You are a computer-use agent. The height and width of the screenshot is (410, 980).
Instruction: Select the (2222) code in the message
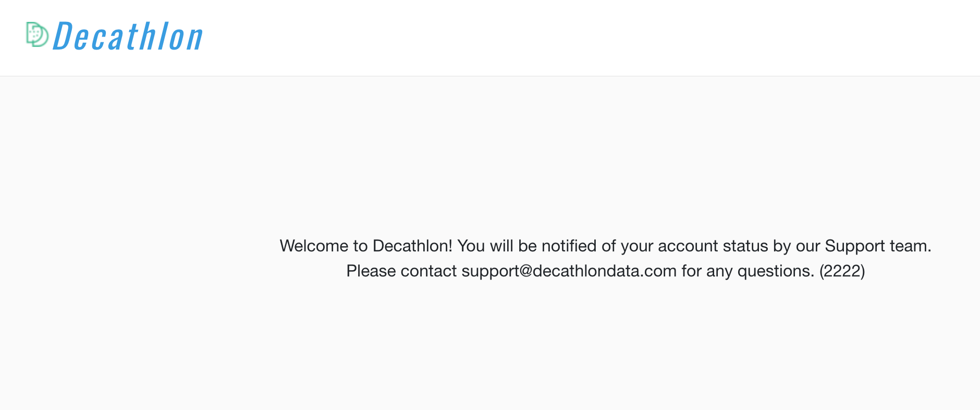842,271
